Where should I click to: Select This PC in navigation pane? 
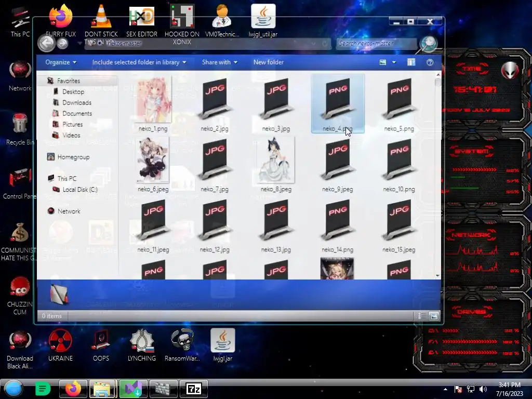click(x=67, y=178)
